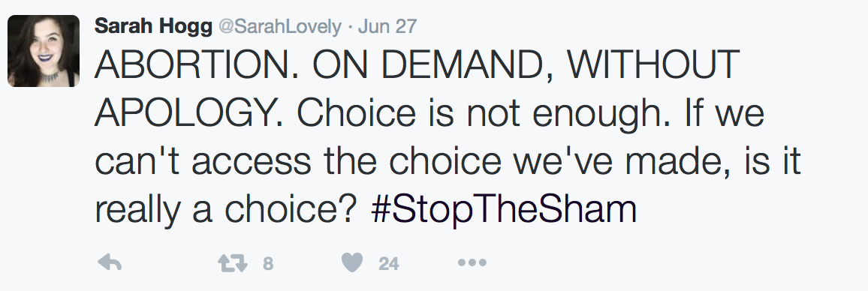The width and height of the screenshot is (868, 291).
Task: View the retweet count of 8
Action: tap(268, 264)
